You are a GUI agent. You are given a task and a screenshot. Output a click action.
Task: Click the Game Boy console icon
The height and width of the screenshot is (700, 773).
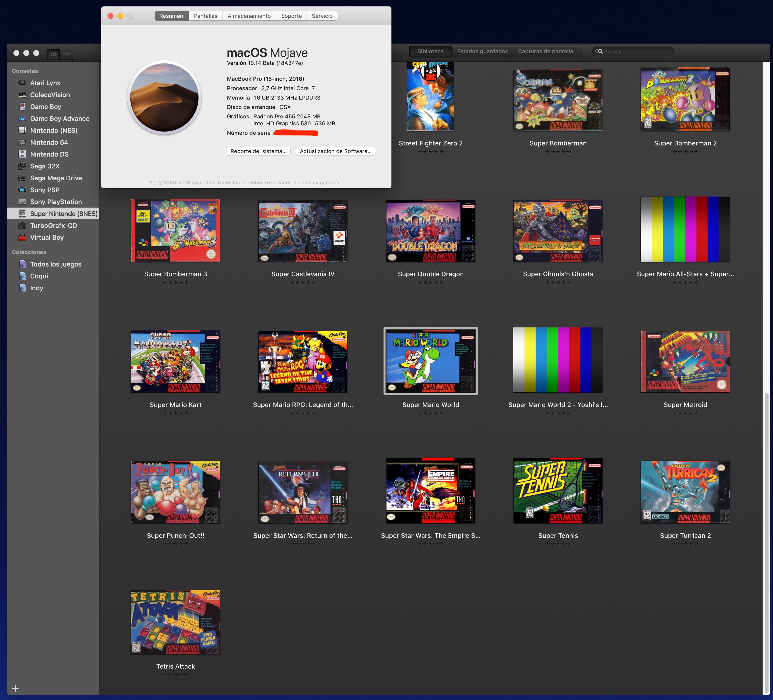[22, 107]
